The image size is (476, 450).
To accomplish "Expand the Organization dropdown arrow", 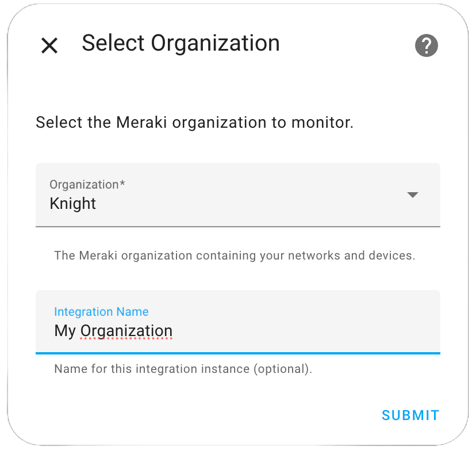I will click(413, 195).
